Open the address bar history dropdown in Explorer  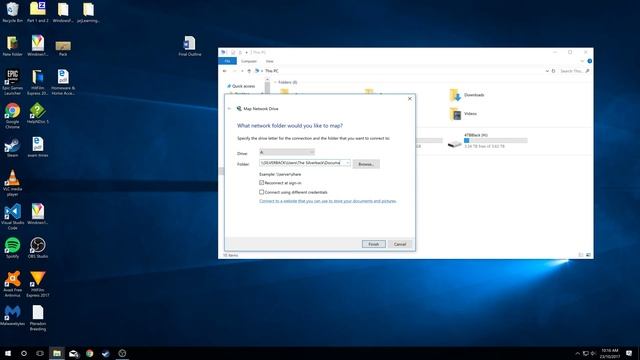tap(547, 71)
